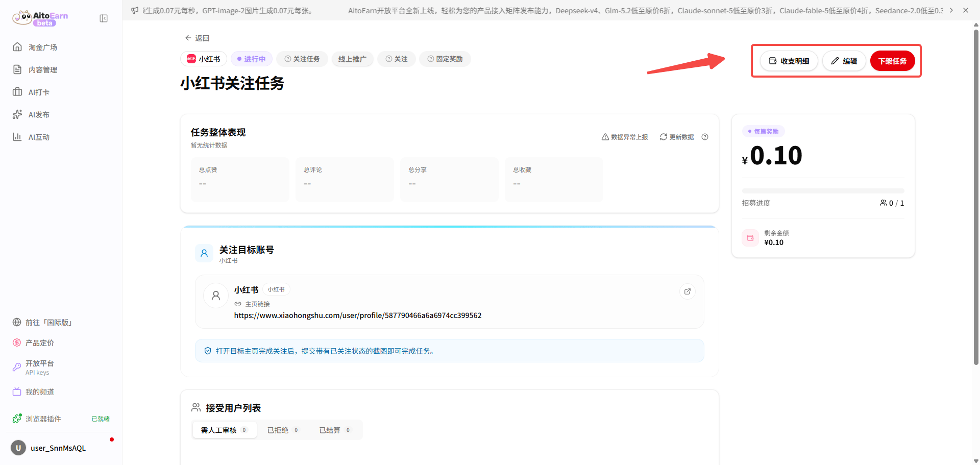Select the 需人工审核 tab
The width and height of the screenshot is (980, 465).
point(224,430)
